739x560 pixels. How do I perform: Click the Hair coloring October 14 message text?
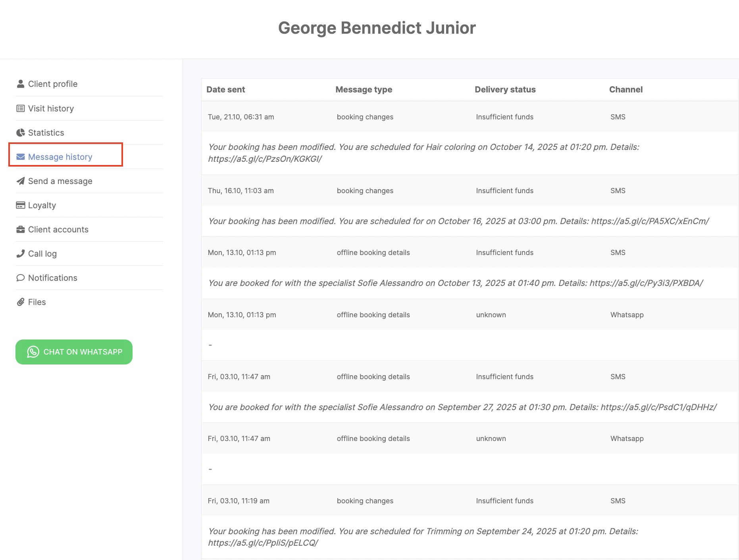tap(423, 153)
